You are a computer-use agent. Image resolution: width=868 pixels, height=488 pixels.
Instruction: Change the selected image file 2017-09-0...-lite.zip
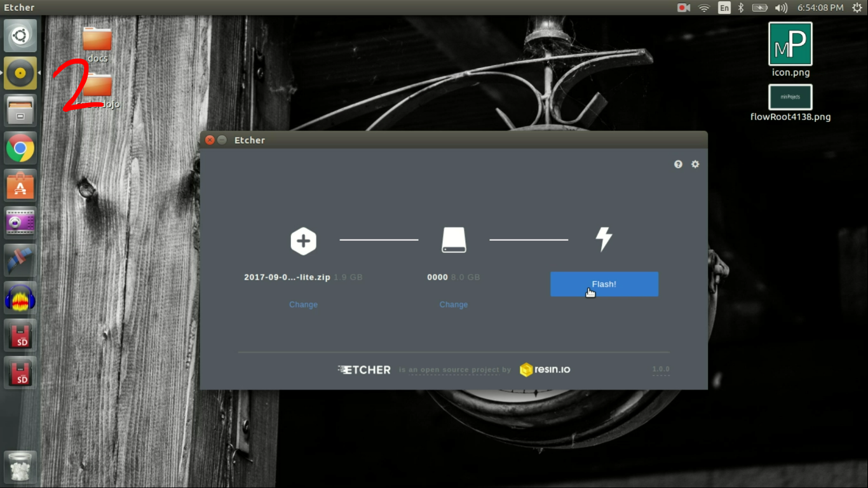(x=303, y=304)
